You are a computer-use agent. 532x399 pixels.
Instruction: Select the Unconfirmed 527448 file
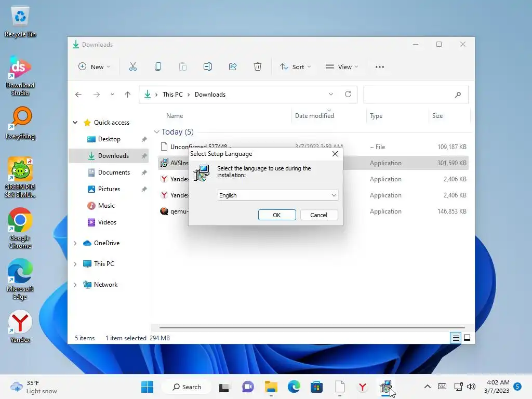tap(313, 147)
